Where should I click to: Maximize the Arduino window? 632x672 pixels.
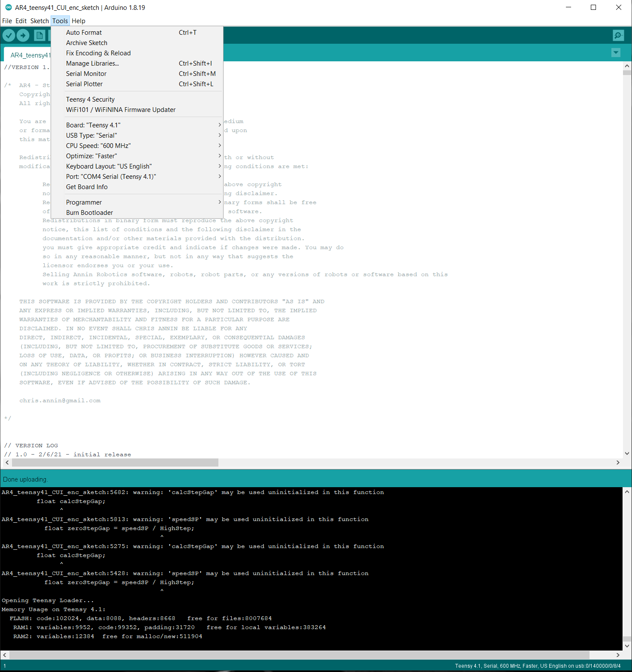pos(593,7)
